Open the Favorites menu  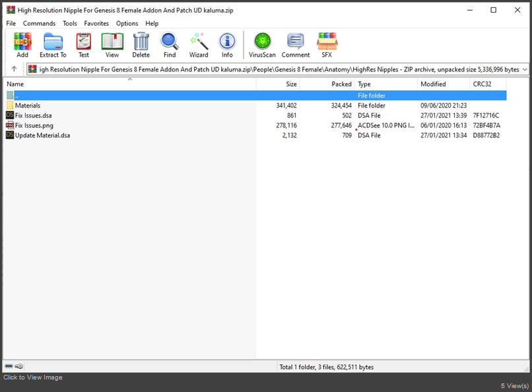96,23
